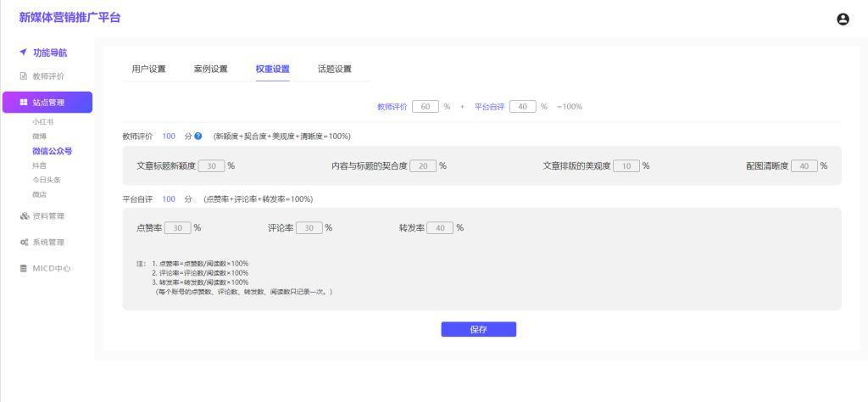
Task: Click the blue help icon beside 教师评价 score
Action: coord(198,136)
